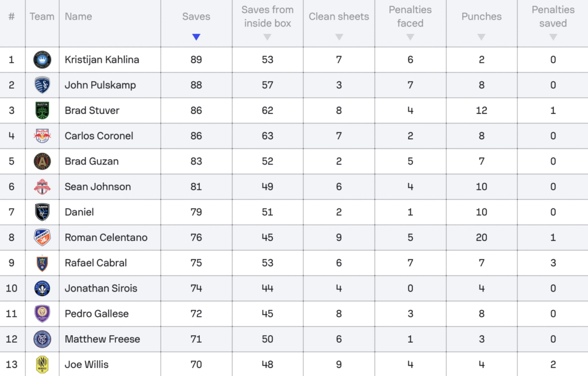The image size is (588, 376).
Task: Open the Toronto FC badge beside Sean Johnson
Action: tap(42, 187)
